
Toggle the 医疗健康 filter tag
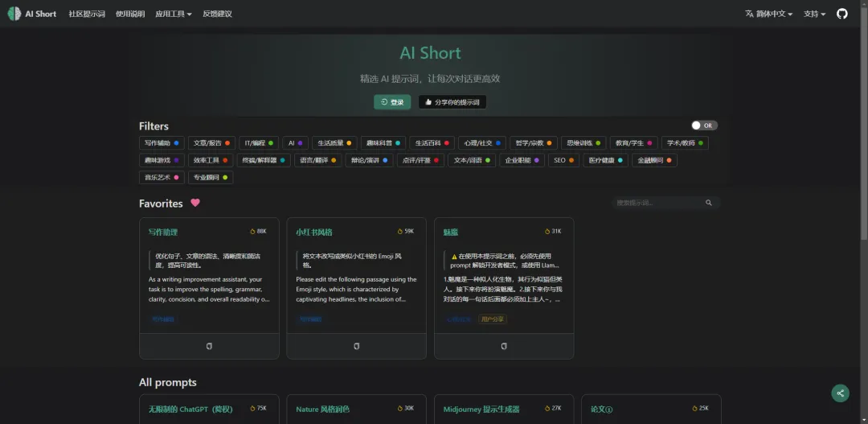click(x=606, y=161)
